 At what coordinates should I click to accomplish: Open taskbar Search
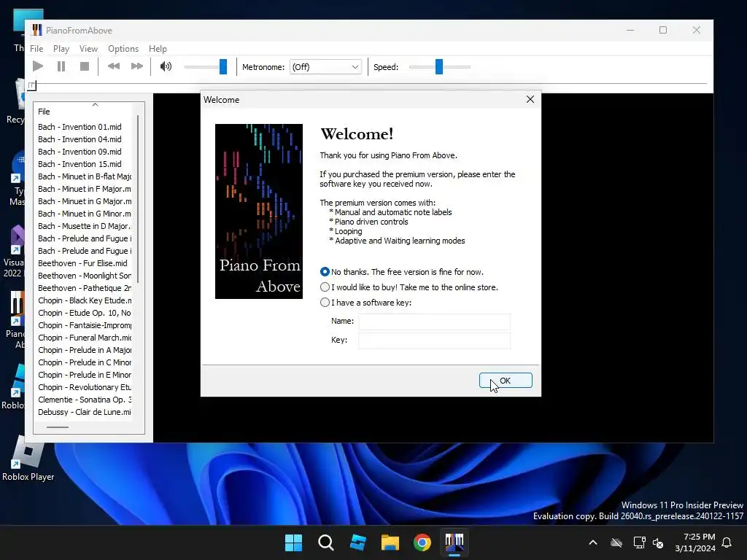pos(326,542)
